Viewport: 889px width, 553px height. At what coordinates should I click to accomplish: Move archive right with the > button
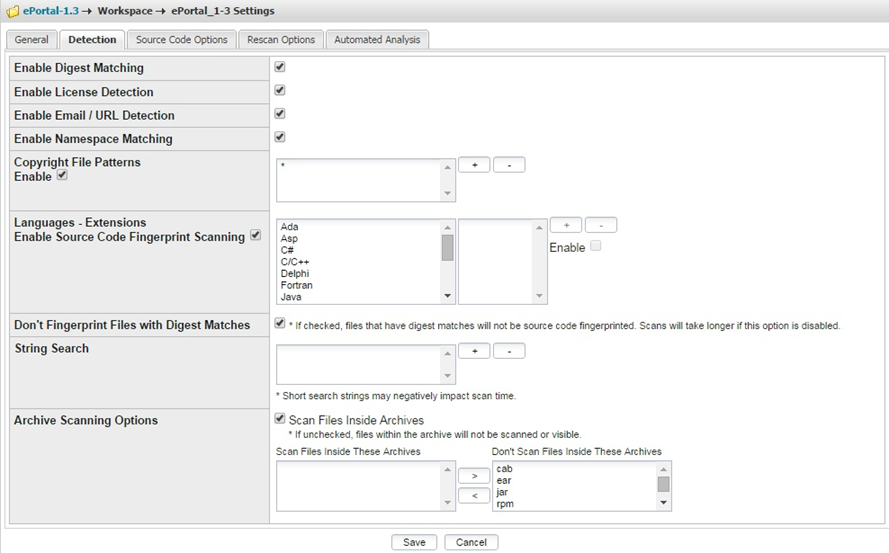(x=474, y=476)
